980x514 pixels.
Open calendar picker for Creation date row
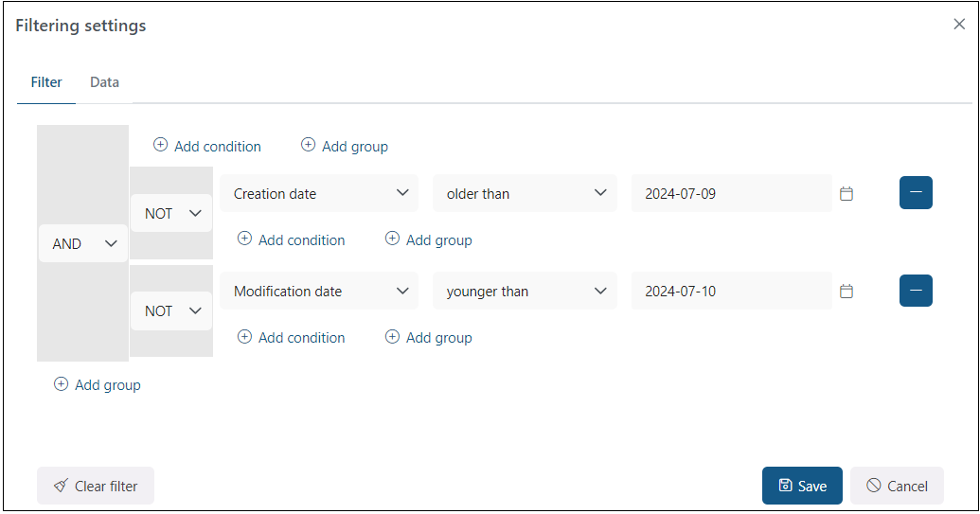[846, 194]
